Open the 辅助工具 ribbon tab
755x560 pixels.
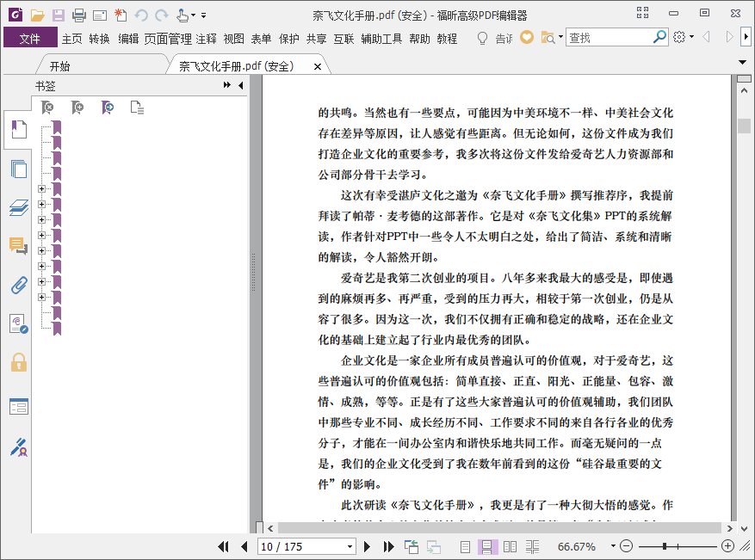[381, 39]
